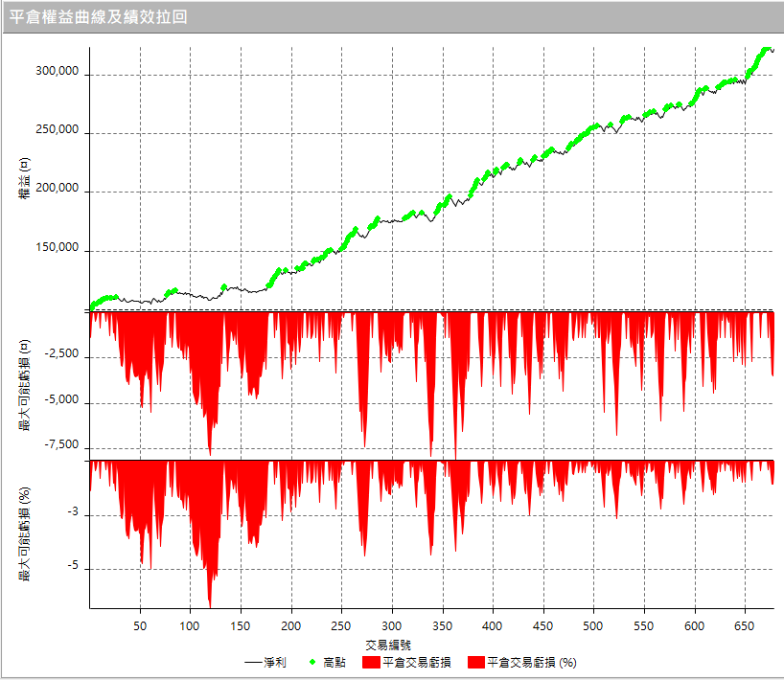784x680 pixels.
Task: Click trade number 250 on the x-axis
Action: [341, 626]
